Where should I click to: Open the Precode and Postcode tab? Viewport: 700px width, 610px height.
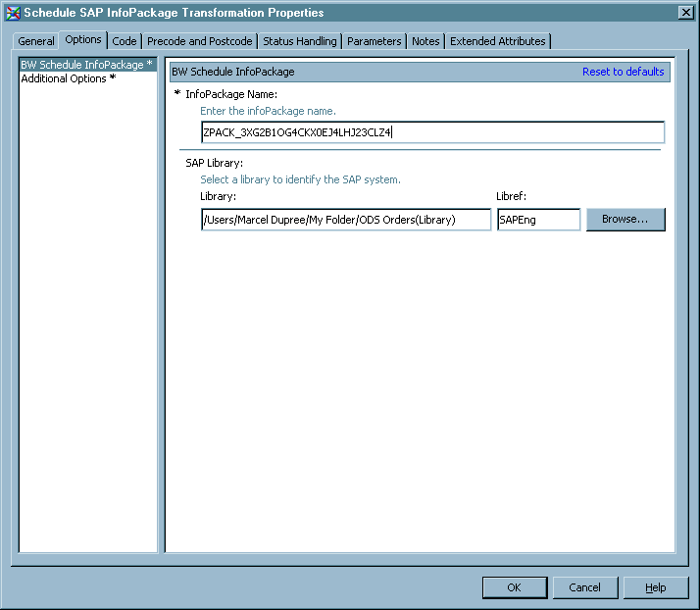200,41
